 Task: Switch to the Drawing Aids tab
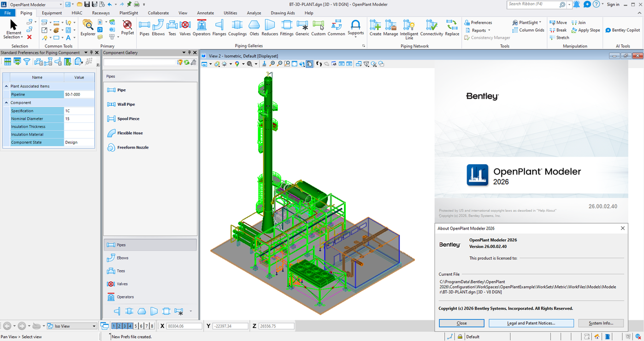[x=283, y=13]
